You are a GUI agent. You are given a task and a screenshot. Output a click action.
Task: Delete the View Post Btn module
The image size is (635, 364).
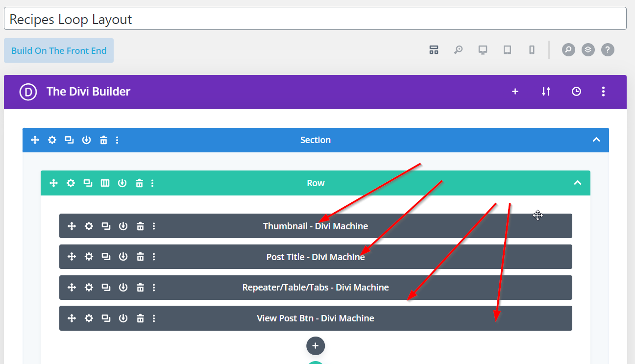(x=140, y=318)
